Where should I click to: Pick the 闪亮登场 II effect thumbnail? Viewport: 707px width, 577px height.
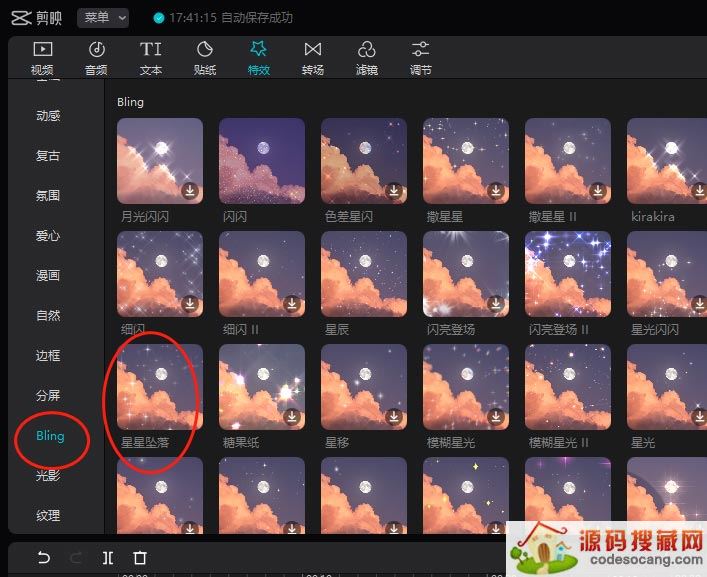tap(567, 274)
